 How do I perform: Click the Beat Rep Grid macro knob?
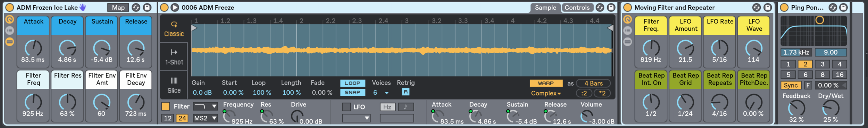tap(685, 102)
